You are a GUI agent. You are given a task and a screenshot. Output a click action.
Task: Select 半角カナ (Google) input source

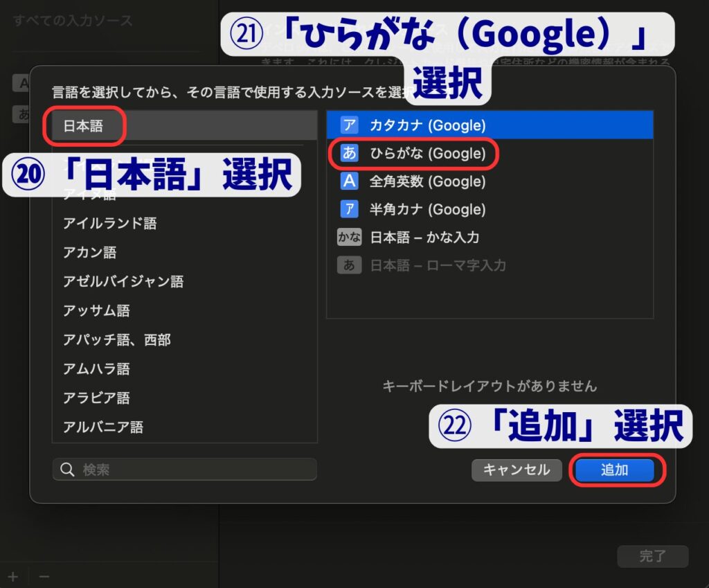[490, 209]
